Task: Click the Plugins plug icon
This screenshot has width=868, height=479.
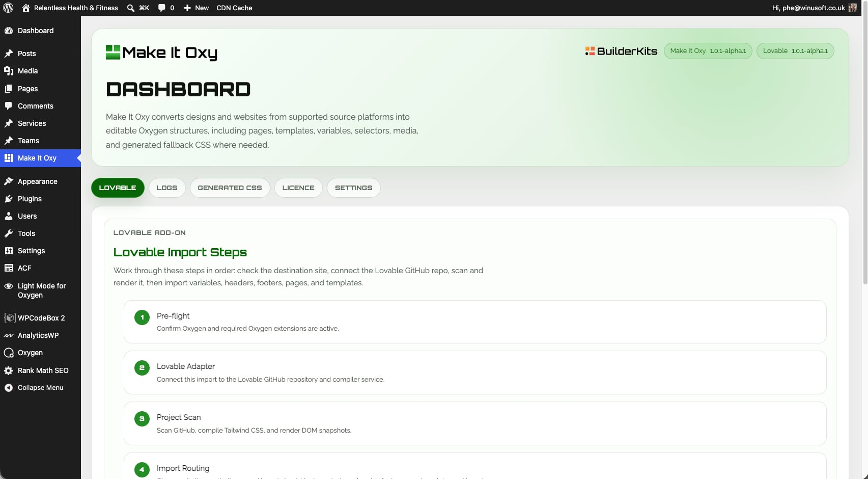Action: coord(9,199)
